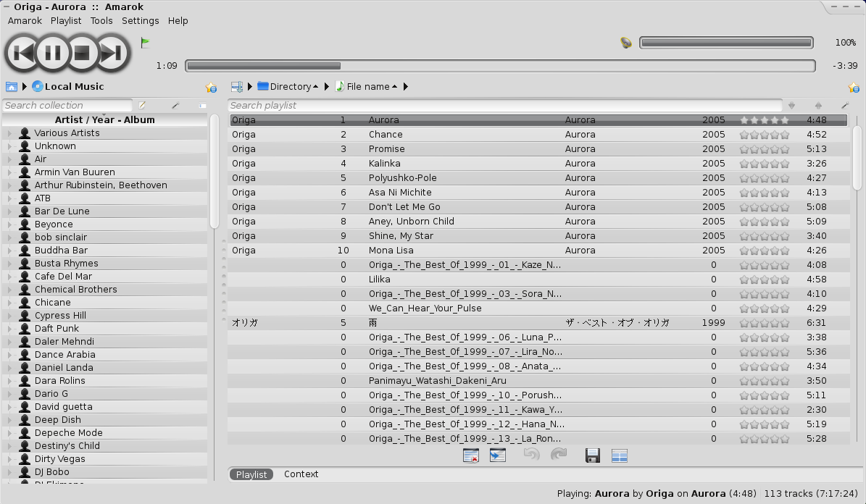Rate Mona Lisa with its stars
The image size is (866, 504).
(x=765, y=251)
